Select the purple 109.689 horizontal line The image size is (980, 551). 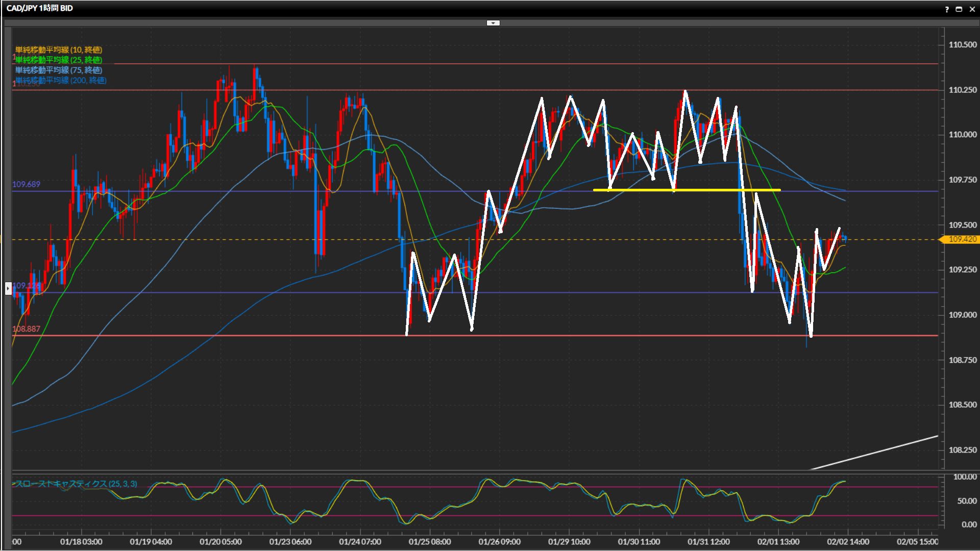[204, 191]
